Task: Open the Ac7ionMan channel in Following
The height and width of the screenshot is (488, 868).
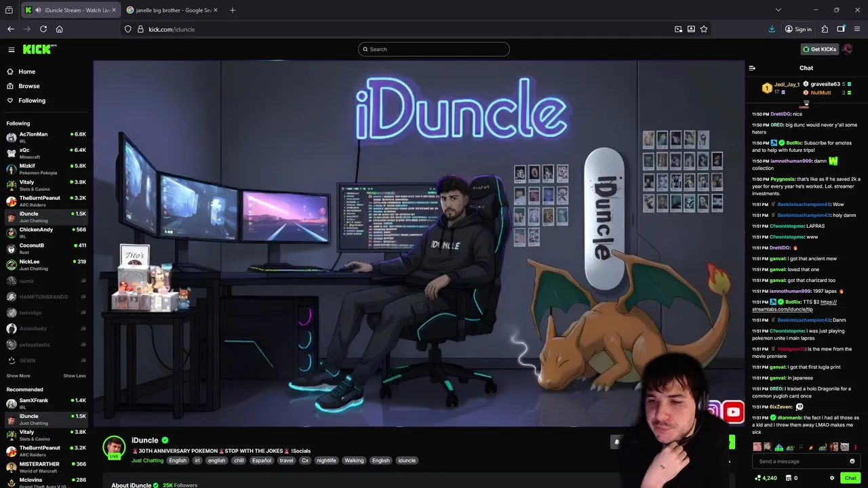Action: pos(46,137)
